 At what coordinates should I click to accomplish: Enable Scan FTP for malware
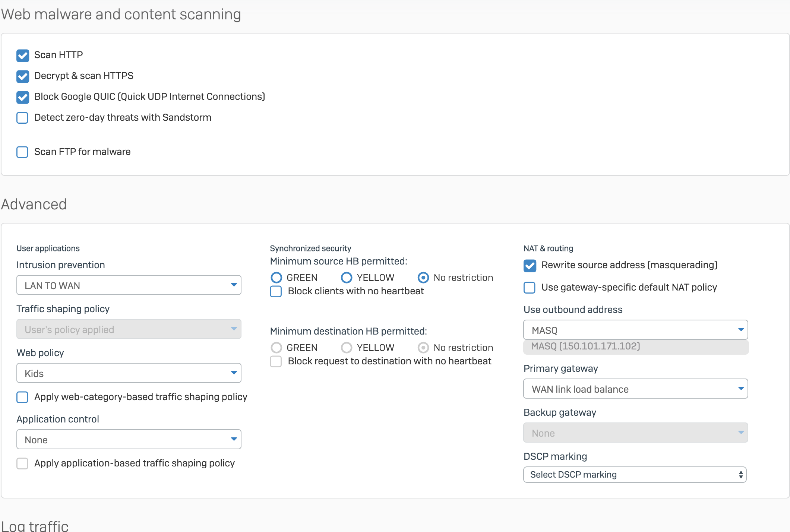pos(23,152)
